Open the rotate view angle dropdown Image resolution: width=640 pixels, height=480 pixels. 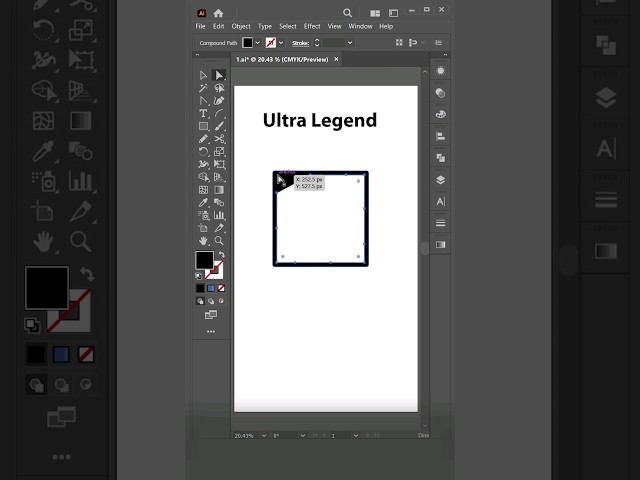(303, 436)
